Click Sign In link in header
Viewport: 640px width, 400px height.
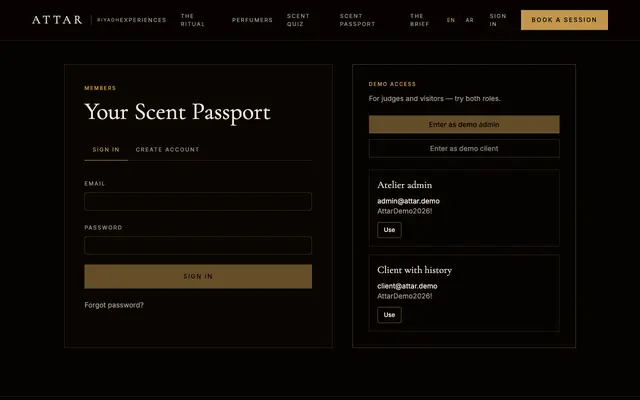pyautogui.click(x=498, y=20)
